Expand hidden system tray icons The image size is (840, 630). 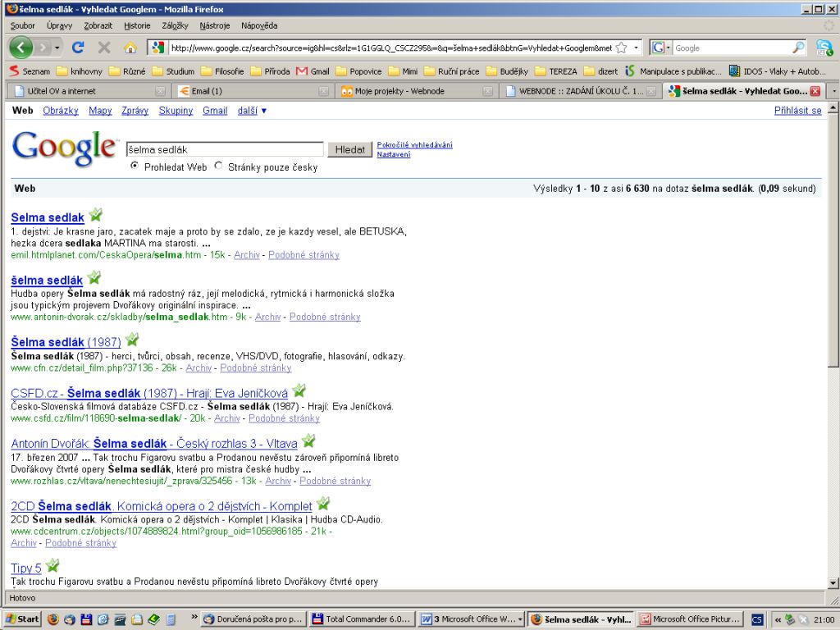click(x=778, y=619)
